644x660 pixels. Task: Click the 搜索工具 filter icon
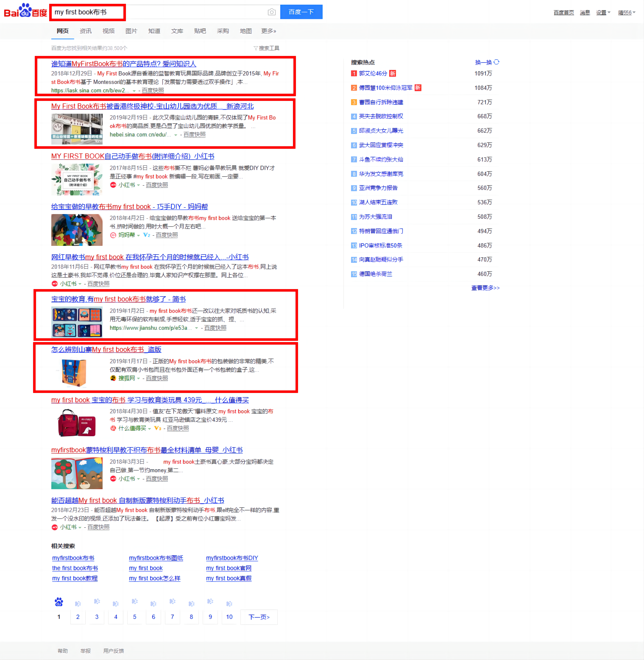[x=256, y=48]
